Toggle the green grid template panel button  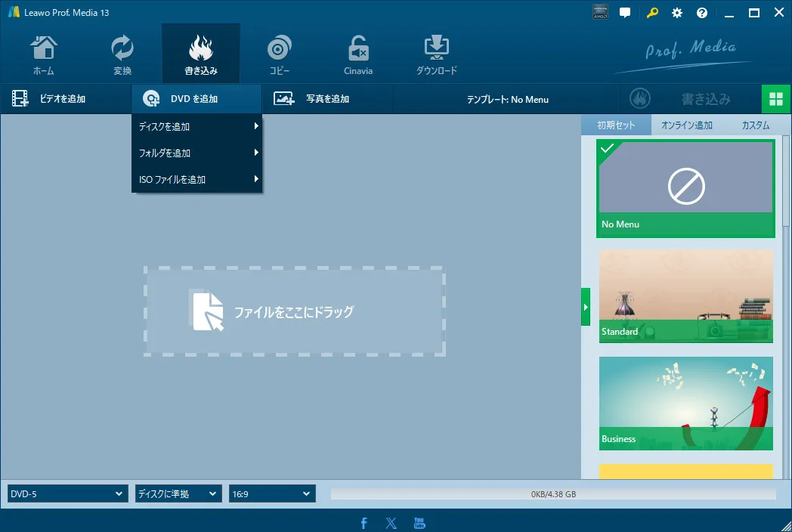[776, 99]
